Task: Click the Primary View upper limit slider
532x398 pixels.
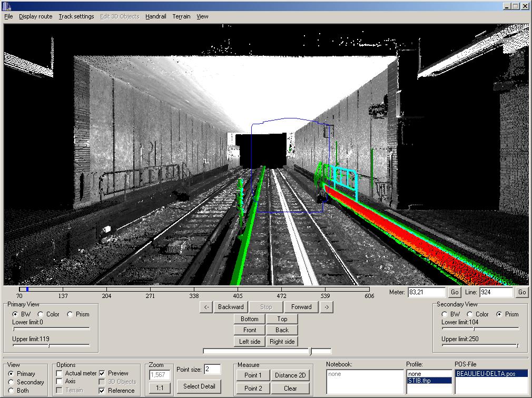Action: (x=49, y=346)
